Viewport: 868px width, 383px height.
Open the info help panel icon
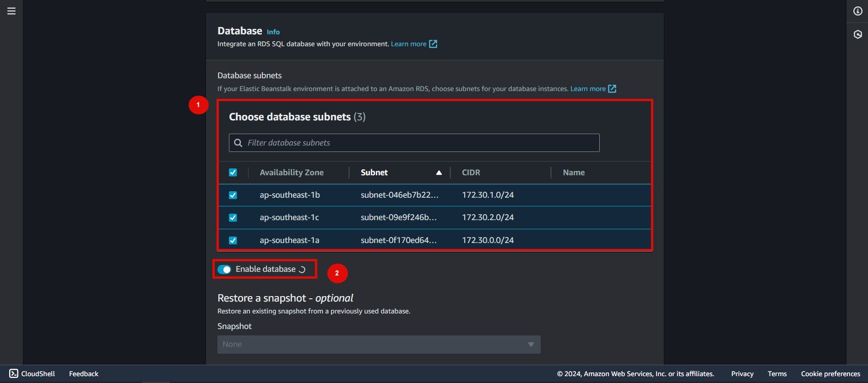pyautogui.click(x=857, y=11)
